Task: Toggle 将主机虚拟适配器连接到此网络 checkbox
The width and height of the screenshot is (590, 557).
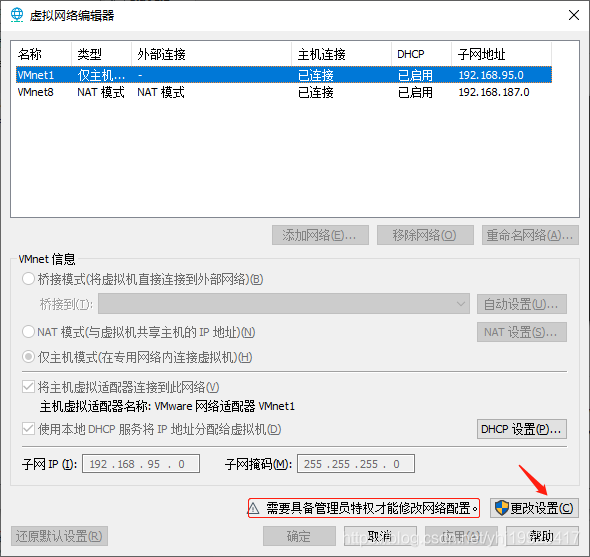Action: (29, 387)
